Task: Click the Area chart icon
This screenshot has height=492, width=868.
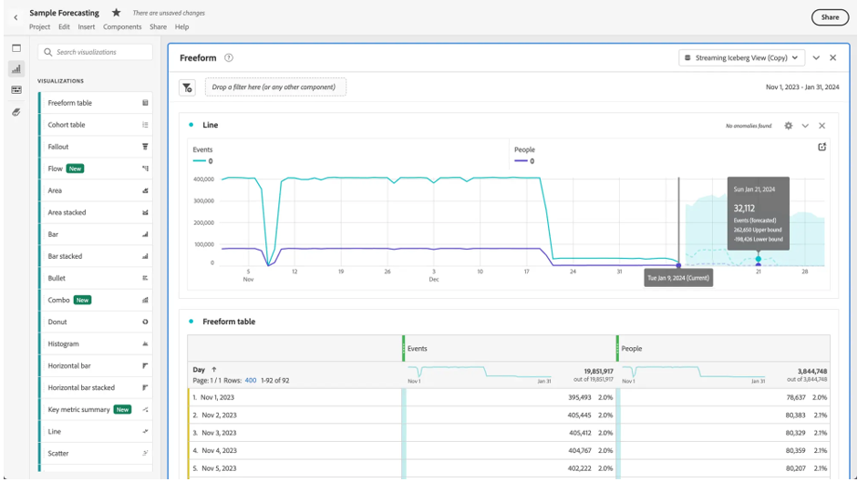Action: coord(145,190)
